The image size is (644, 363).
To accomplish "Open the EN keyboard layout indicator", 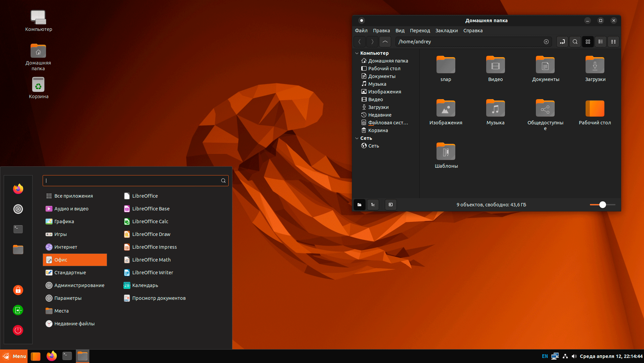I will pyautogui.click(x=545, y=356).
